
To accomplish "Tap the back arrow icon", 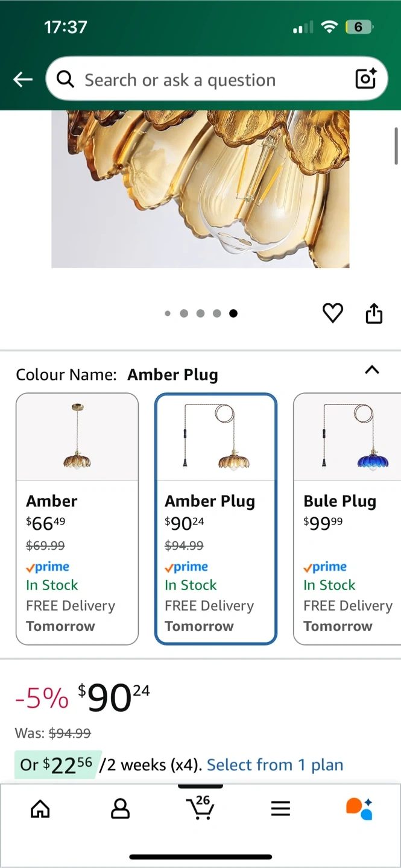I will (23, 79).
